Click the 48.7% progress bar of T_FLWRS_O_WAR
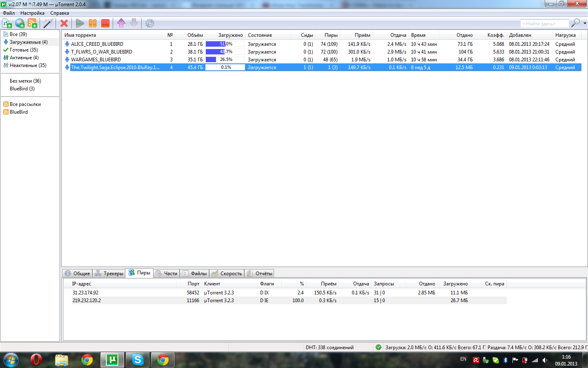The image size is (588, 368). pos(225,52)
